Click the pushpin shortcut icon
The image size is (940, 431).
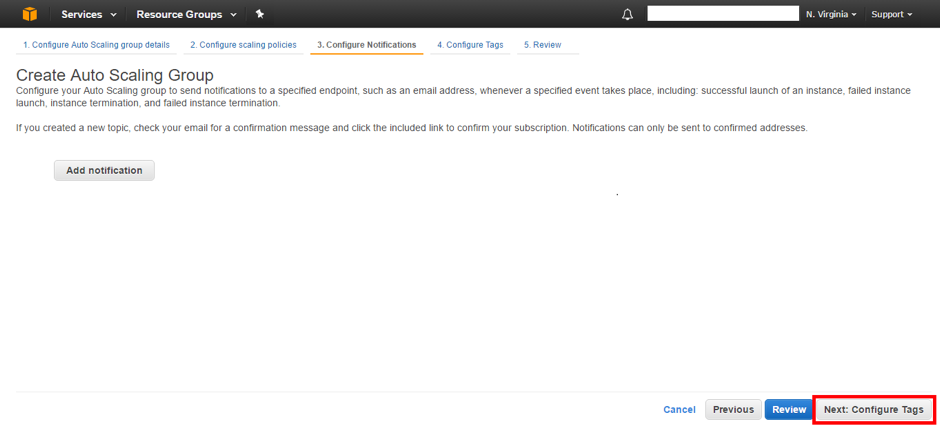pyautogui.click(x=260, y=14)
